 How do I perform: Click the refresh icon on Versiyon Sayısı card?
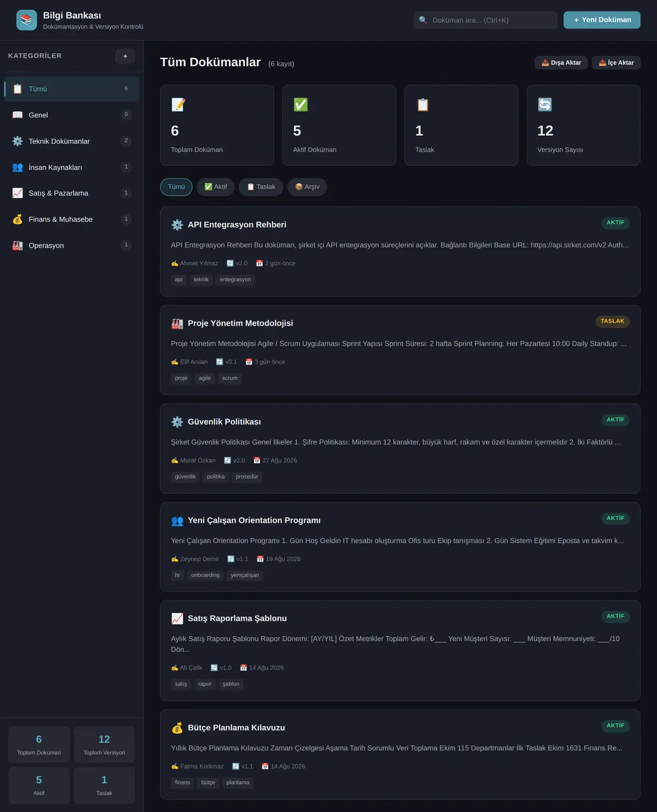pos(545,105)
